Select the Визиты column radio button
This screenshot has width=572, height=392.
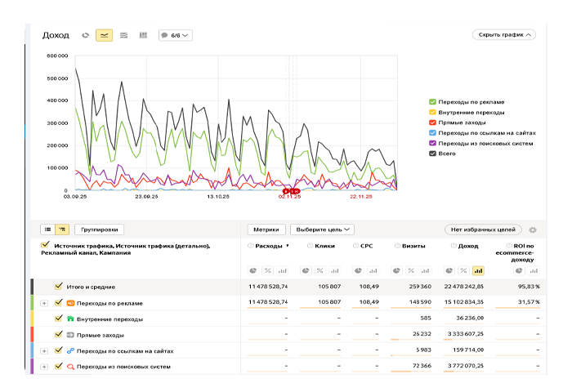point(397,245)
